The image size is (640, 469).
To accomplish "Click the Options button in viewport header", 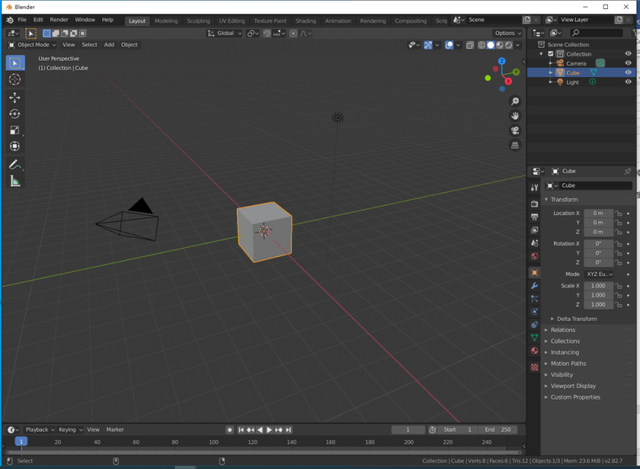I will [507, 33].
